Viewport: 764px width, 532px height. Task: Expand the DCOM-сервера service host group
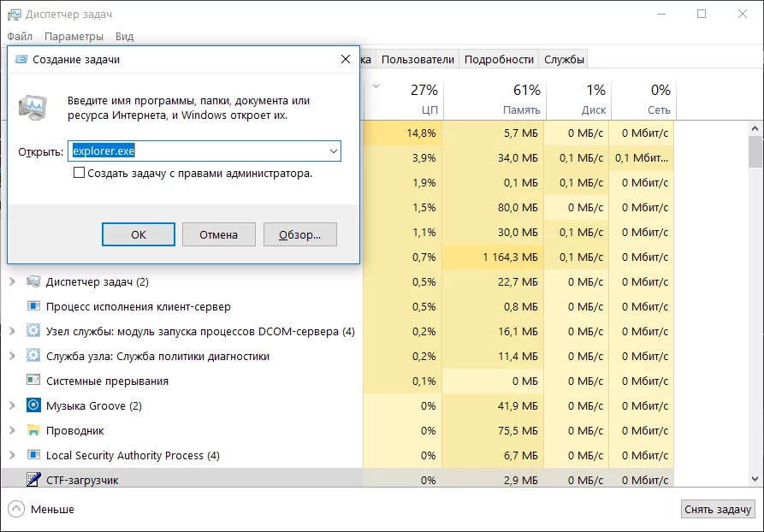(13, 331)
